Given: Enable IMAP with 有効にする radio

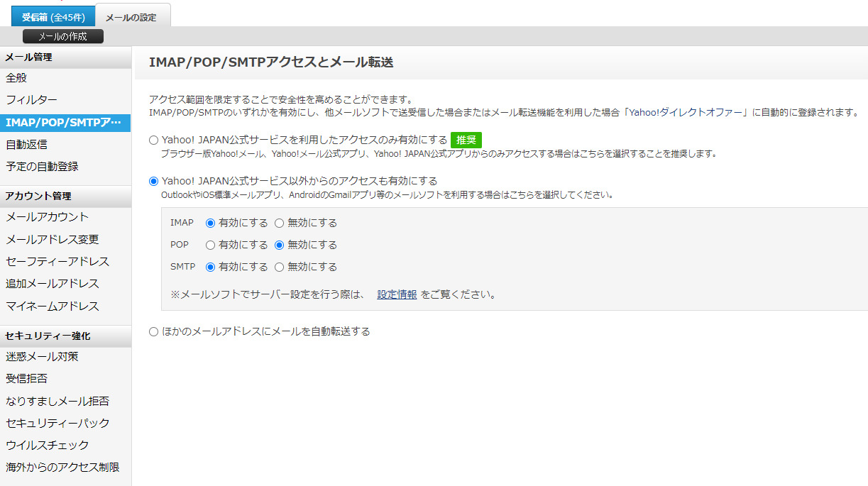Looking at the screenshot, I should tap(210, 223).
